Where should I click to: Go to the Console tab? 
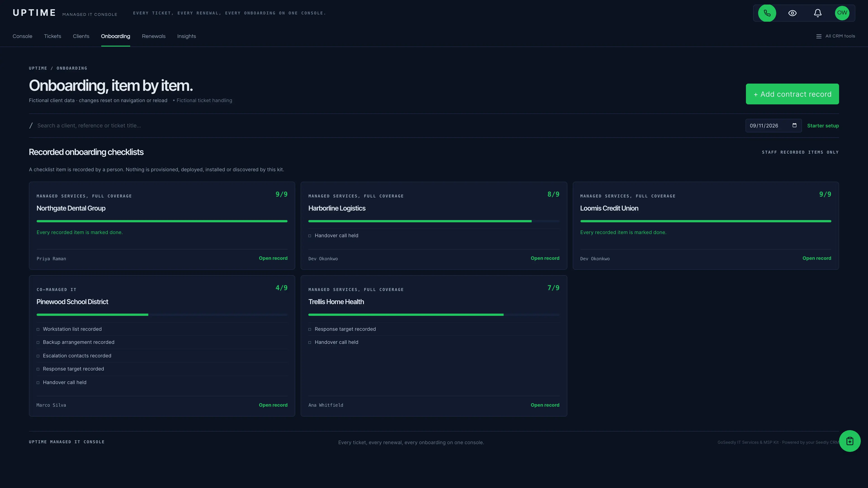pyautogui.click(x=23, y=36)
